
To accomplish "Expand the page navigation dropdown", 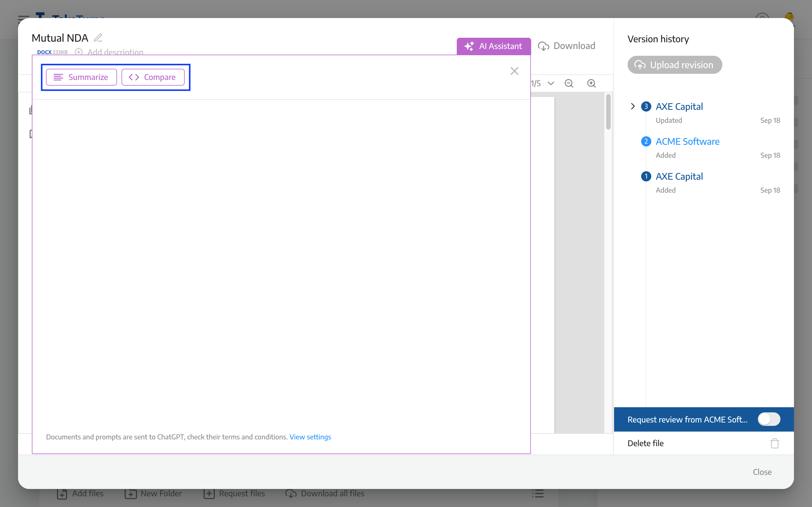I will (550, 83).
